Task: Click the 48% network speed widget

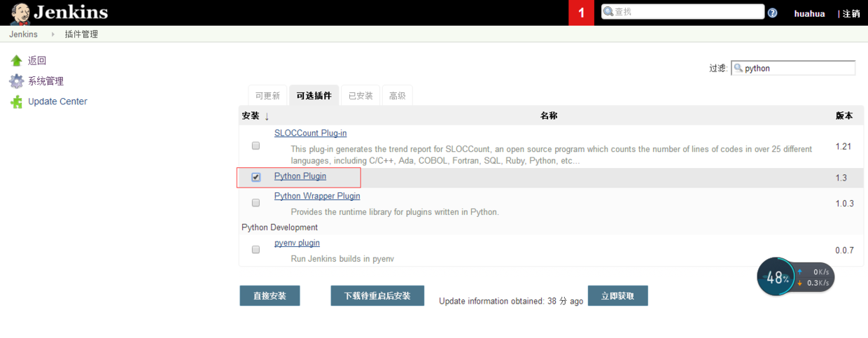Action: click(x=796, y=277)
